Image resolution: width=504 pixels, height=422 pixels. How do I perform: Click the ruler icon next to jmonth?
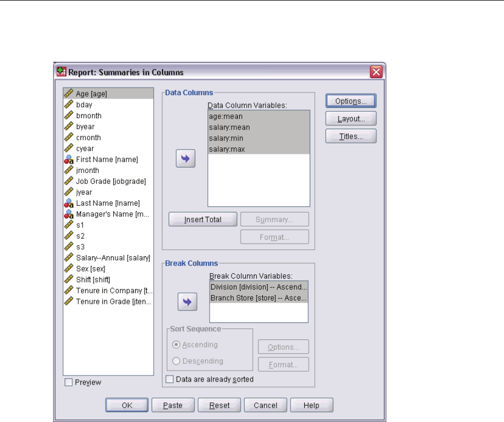click(69, 170)
